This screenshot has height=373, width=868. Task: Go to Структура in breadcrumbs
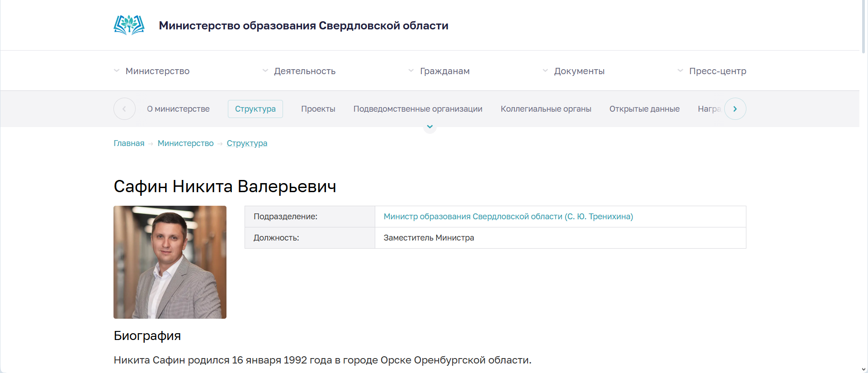pos(247,143)
